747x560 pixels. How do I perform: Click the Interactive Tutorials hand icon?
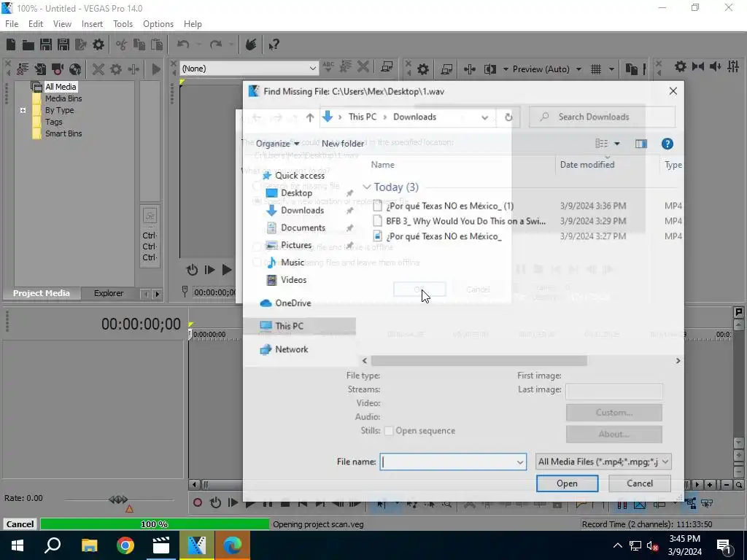251,44
